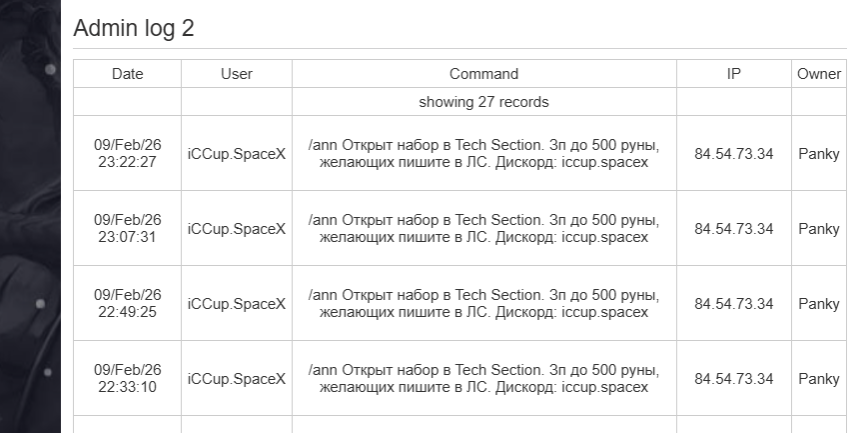Click owner Panky in the 23:22:27 row
The width and height of the screenshot is (868, 433).
(x=818, y=154)
